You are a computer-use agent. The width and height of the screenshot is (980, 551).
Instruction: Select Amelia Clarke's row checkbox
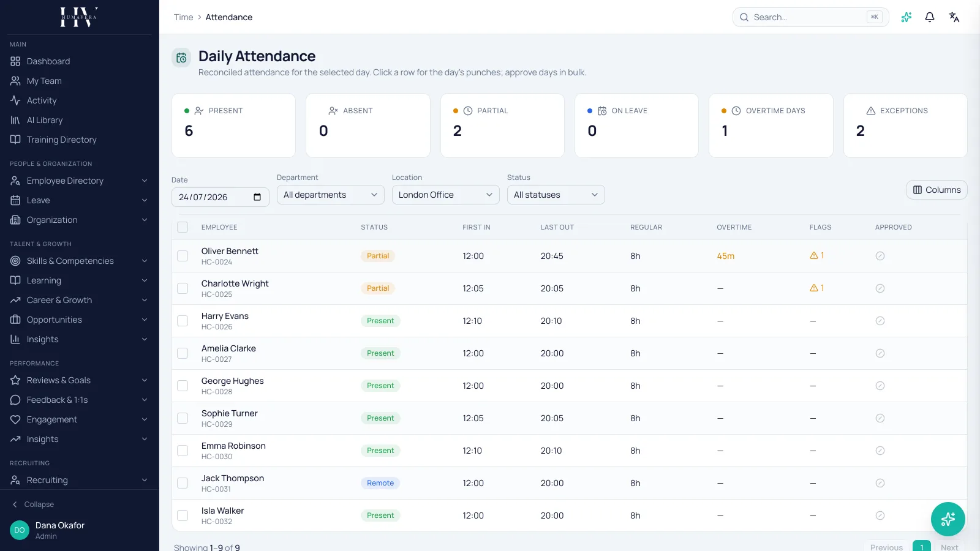click(x=183, y=353)
